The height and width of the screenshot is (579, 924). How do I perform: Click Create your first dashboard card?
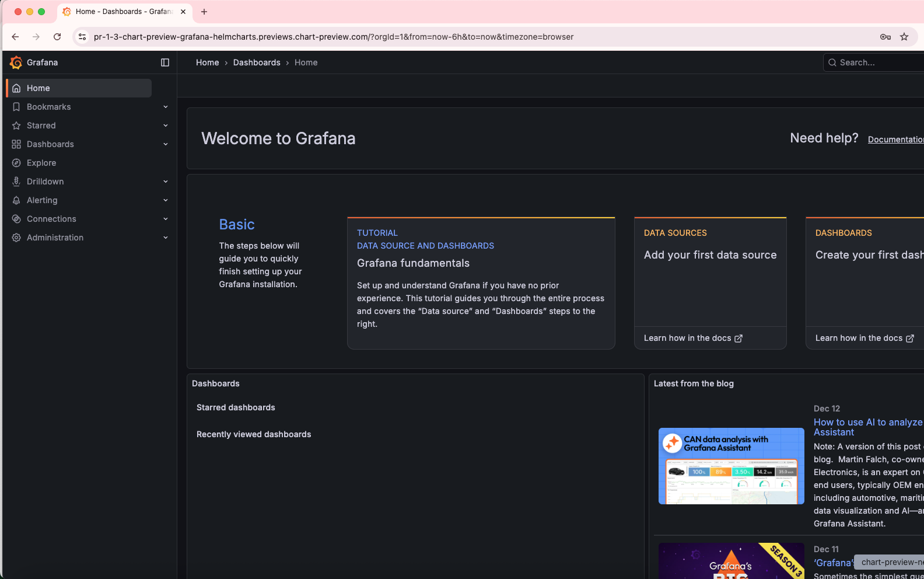pos(870,255)
